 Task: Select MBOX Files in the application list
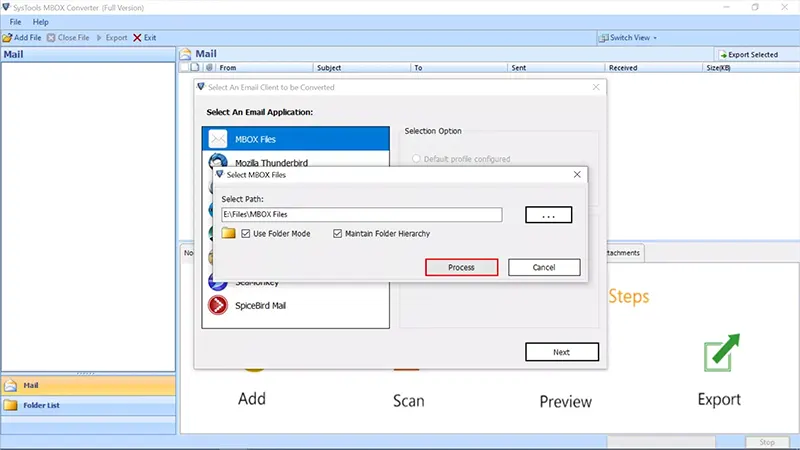tap(295, 139)
